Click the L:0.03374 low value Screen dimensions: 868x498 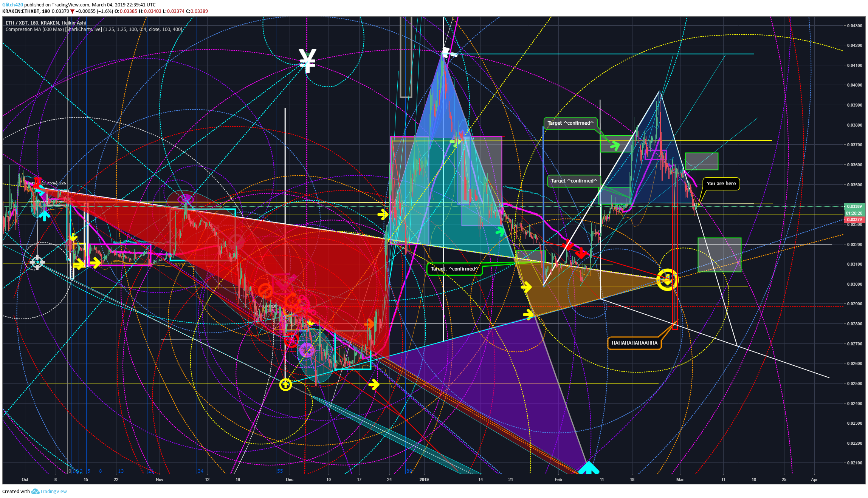[x=174, y=11]
